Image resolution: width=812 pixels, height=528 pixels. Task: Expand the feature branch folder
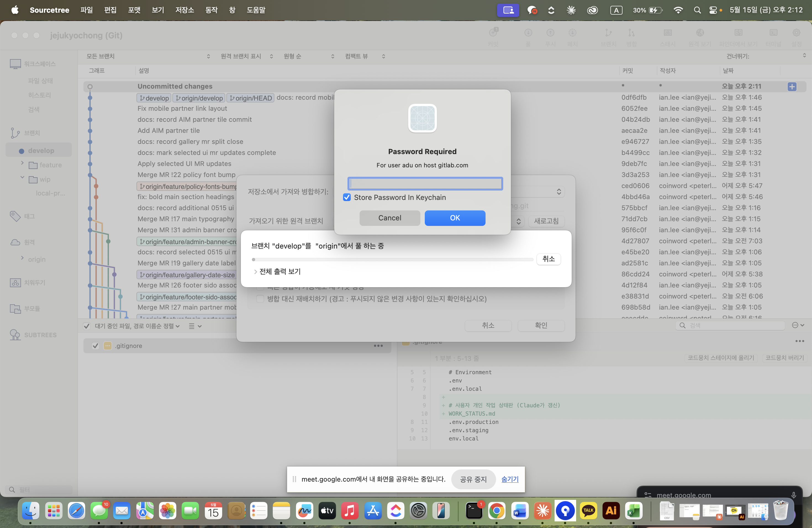[22, 163]
